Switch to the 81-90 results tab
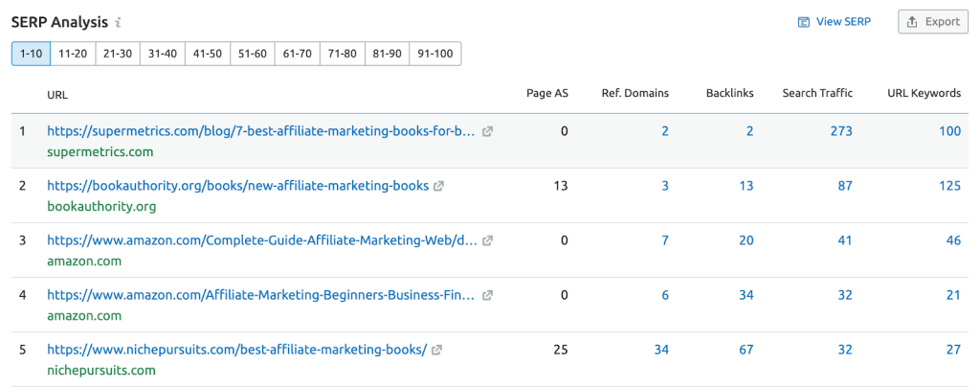The image size is (980, 387). coord(387,54)
